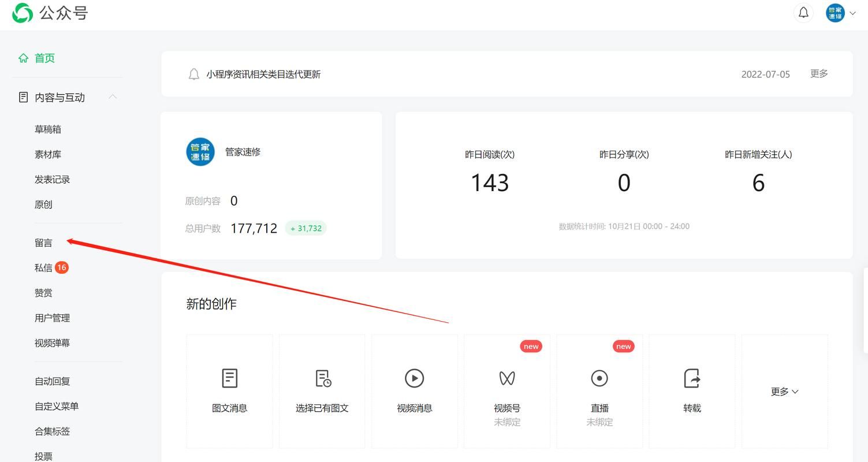Image resolution: width=868 pixels, height=462 pixels.
Task: Expand the account dropdown chevron
Action: [x=852, y=13]
